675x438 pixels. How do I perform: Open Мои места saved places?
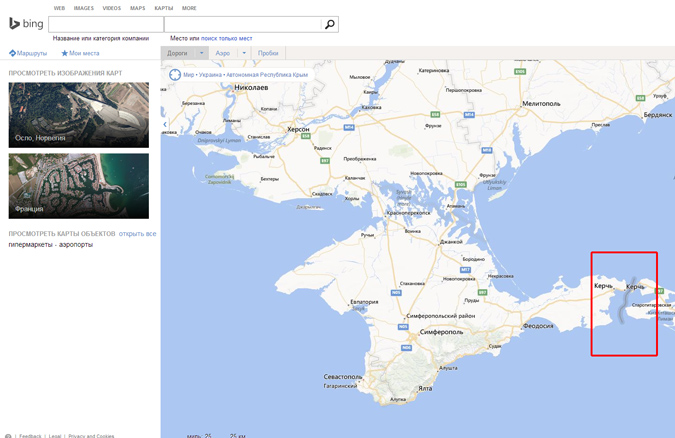80,53
